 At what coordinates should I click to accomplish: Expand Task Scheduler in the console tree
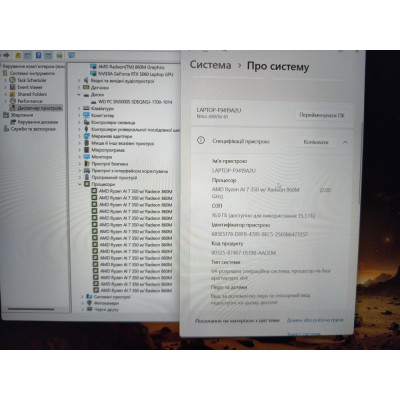[x=5, y=80]
